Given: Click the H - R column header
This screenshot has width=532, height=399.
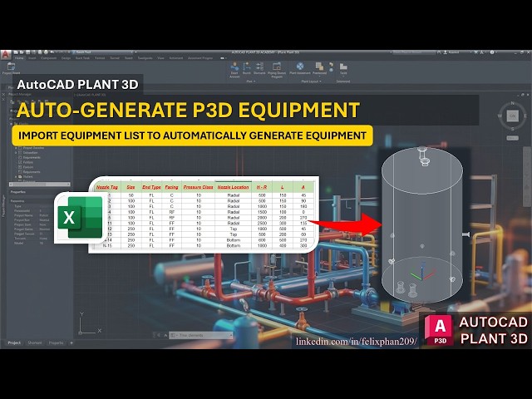Looking at the screenshot, I should coord(262,187).
